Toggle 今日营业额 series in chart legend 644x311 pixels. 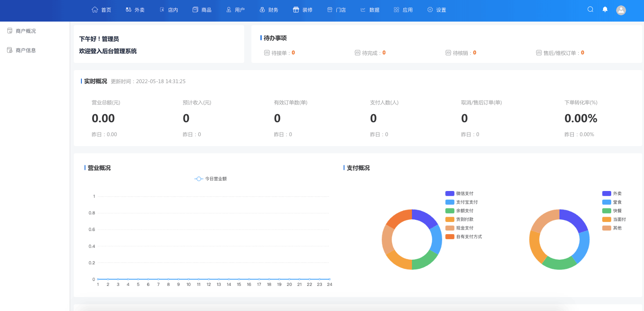click(210, 179)
